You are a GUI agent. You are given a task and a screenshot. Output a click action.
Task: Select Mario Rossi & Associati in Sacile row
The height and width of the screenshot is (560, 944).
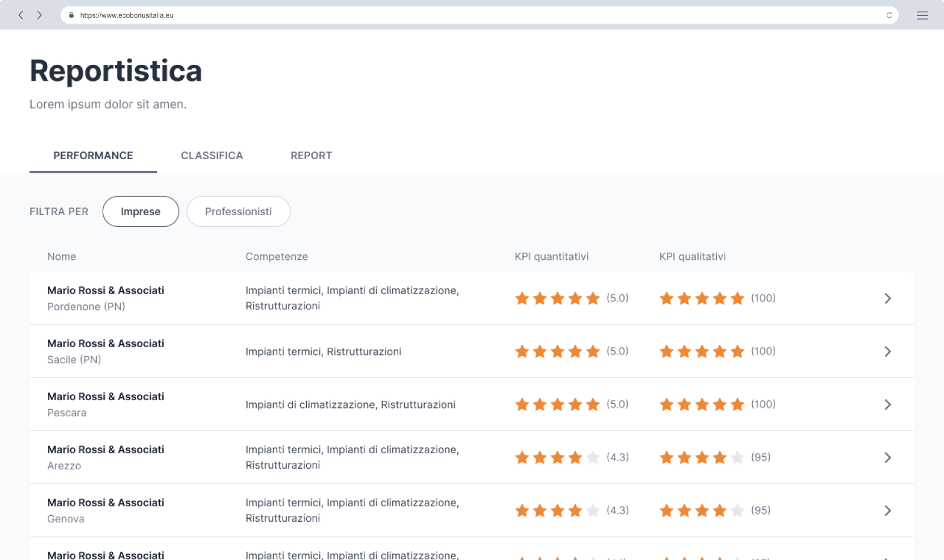(106, 344)
